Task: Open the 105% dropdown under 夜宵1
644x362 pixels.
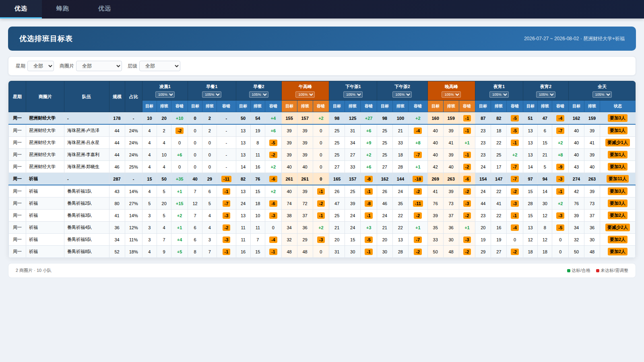Action: click(499, 95)
